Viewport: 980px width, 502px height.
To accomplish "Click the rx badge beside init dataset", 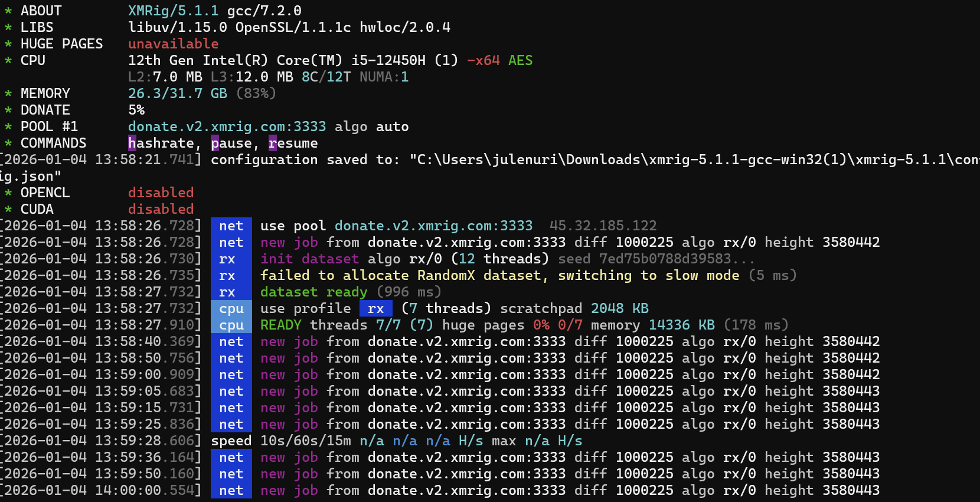I will pos(227,259).
